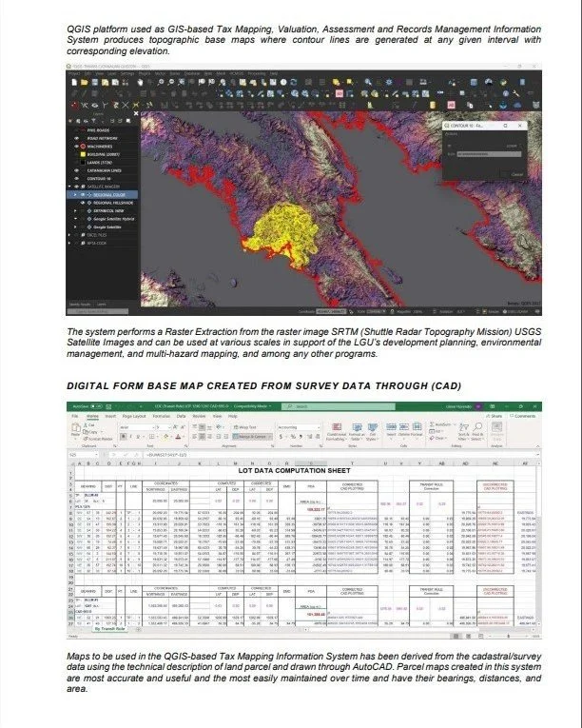
Task: Click Excel Comments button
Action: tap(522, 416)
